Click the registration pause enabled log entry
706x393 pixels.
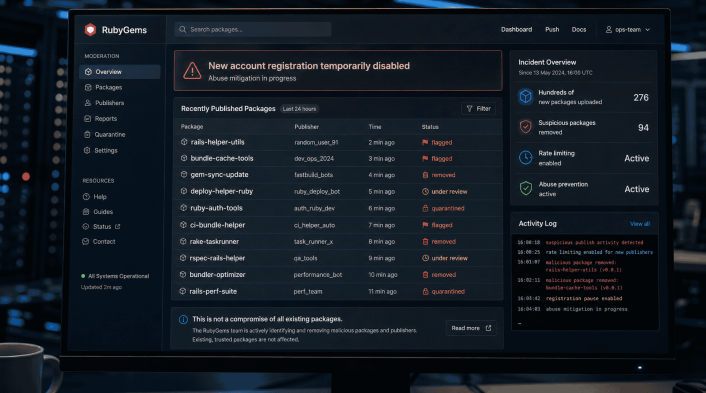click(584, 298)
